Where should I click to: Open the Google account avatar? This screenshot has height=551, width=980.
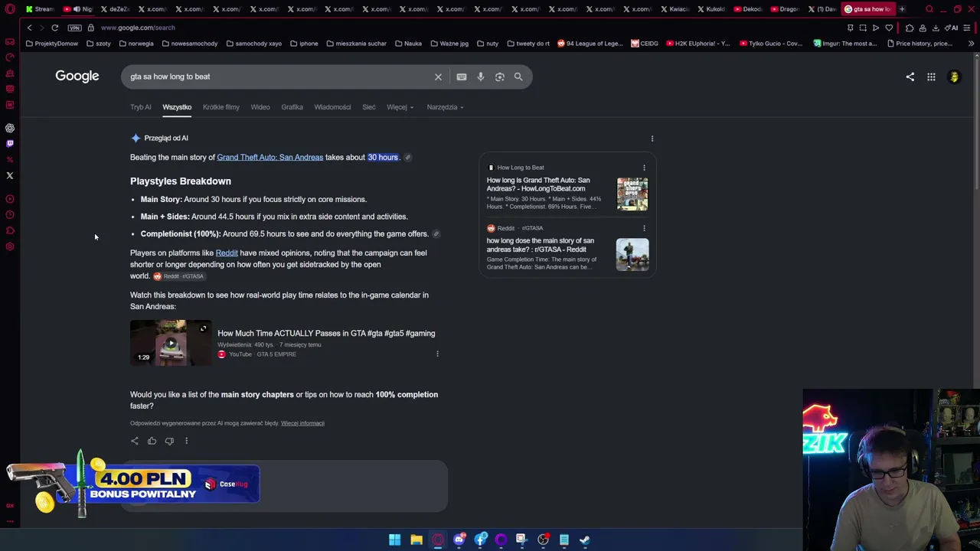[x=954, y=77]
